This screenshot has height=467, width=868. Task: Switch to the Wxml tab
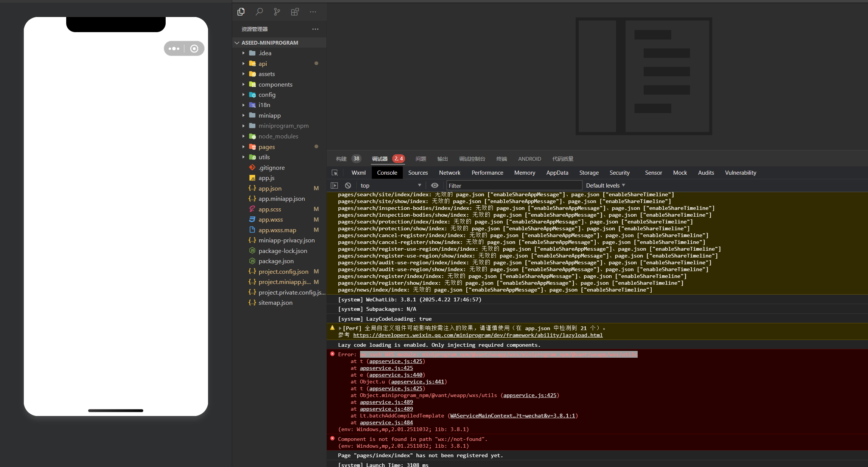(x=358, y=173)
